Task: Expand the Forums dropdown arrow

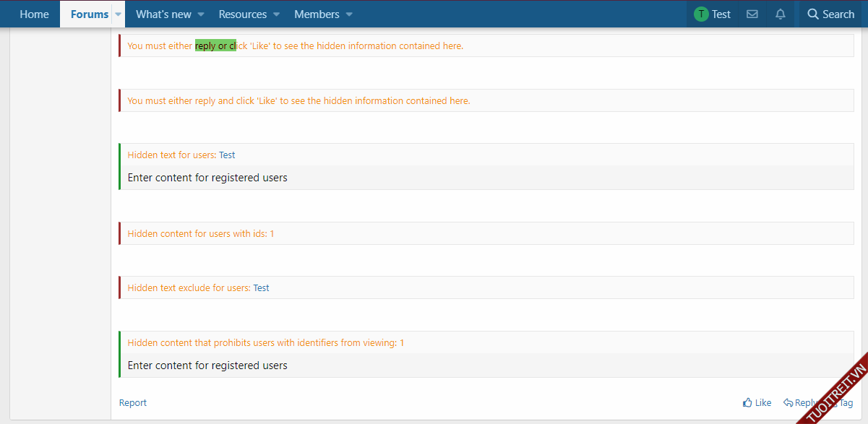Action: coord(119,14)
